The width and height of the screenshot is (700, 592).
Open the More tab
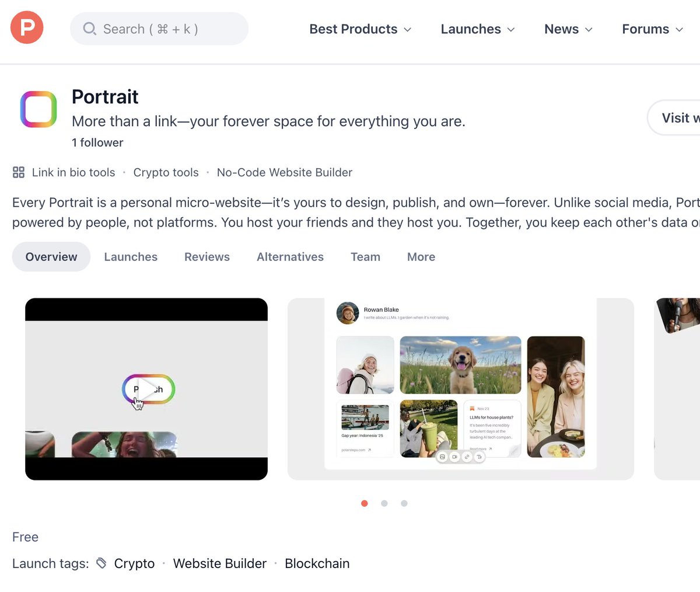(421, 257)
